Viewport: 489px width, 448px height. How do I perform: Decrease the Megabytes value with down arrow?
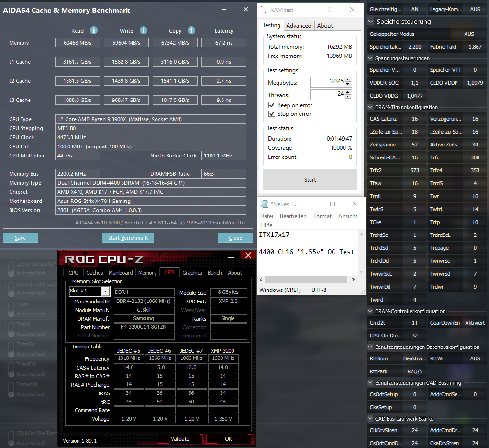tap(348, 84)
